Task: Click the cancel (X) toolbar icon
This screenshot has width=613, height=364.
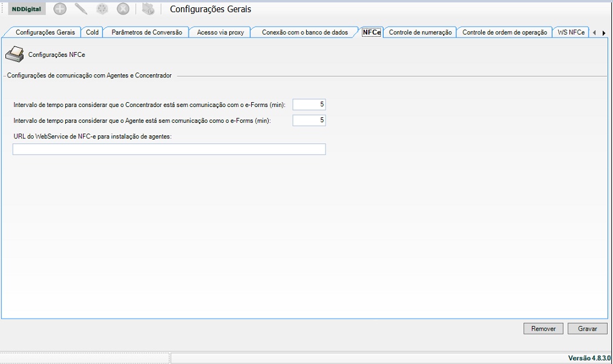Action: point(123,9)
